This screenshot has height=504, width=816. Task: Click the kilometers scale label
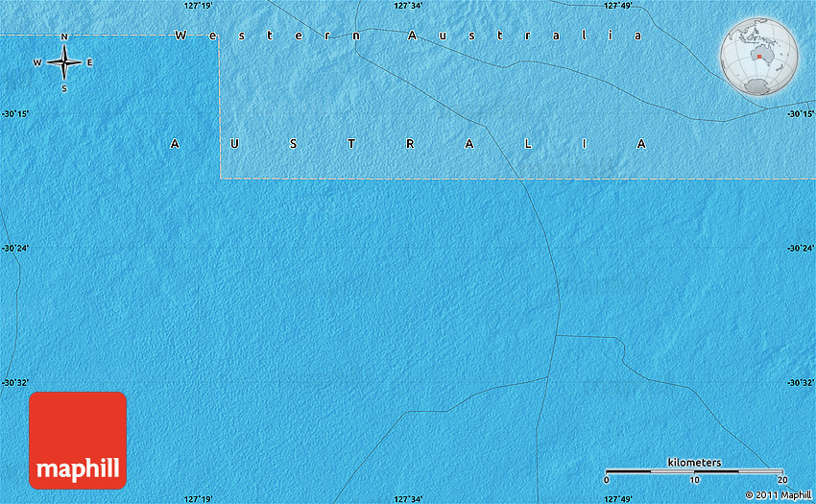tap(694, 463)
